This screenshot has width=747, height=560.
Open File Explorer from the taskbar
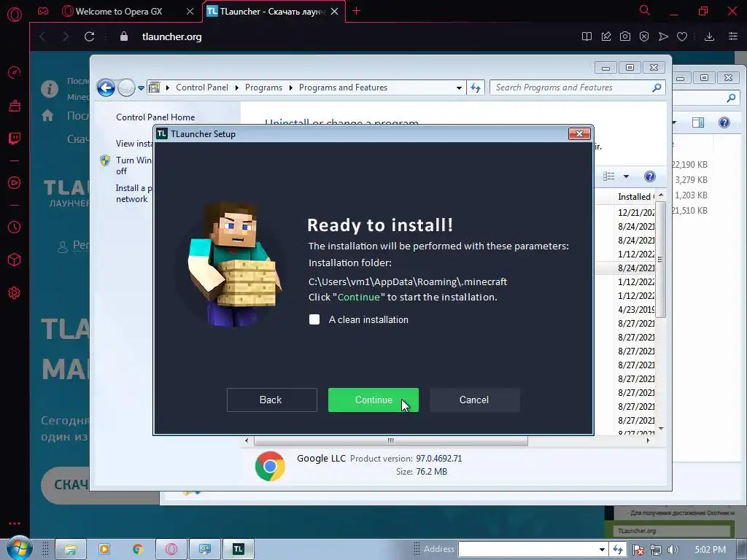71,550
